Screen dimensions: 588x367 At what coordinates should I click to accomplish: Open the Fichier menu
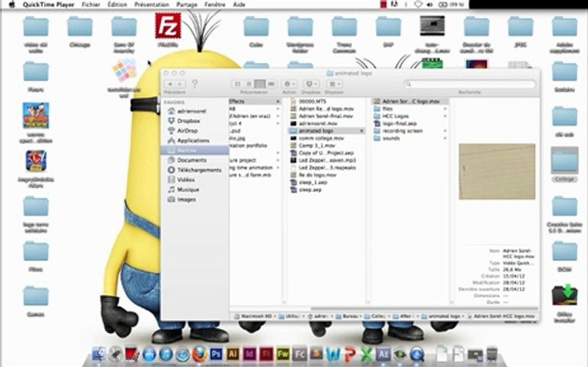pos(91,5)
